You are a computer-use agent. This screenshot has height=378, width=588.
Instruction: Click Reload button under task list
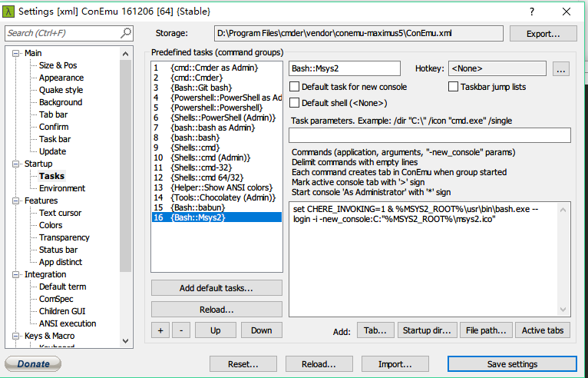pyautogui.click(x=216, y=310)
